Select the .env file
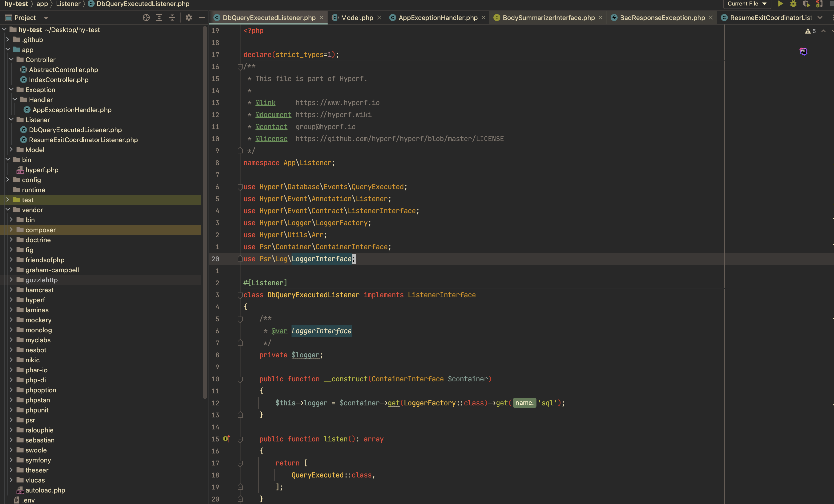834x504 pixels. click(x=29, y=500)
